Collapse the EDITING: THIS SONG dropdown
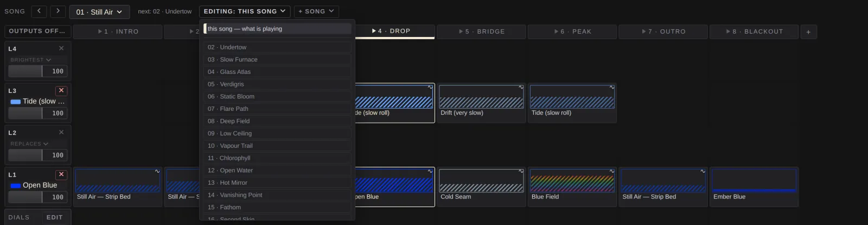868x225 pixels. tap(245, 11)
